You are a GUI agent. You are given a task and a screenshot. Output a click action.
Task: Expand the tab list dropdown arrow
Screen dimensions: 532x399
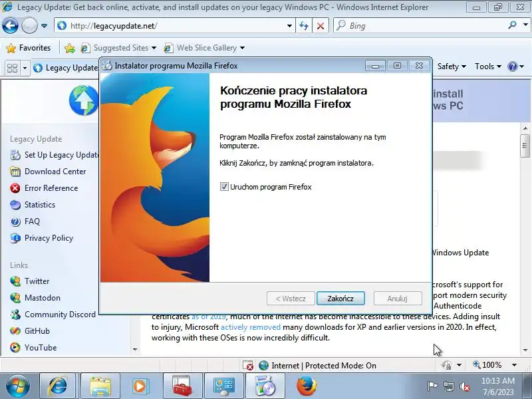(25, 68)
